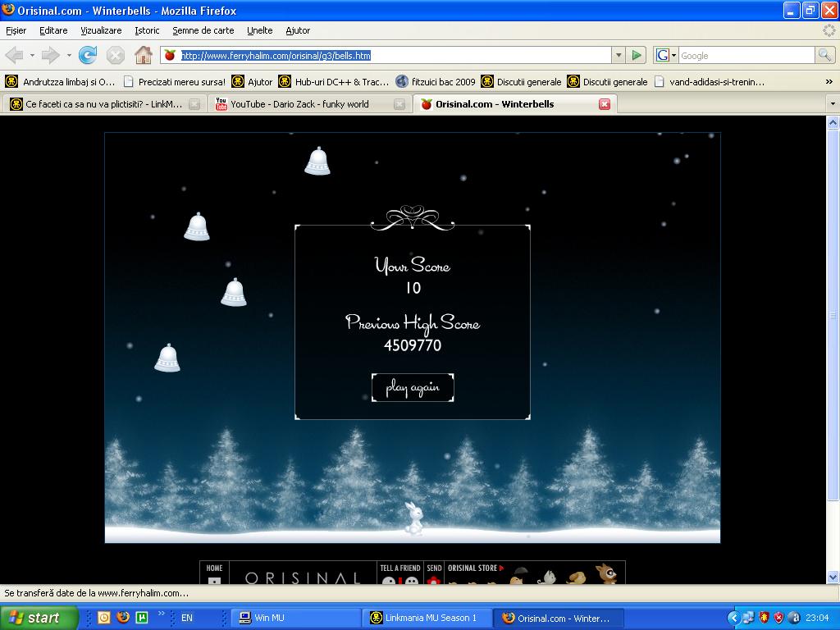This screenshot has height=630, width=840.
Task: Open the Windows Start menu
Action: pos(39,618)
